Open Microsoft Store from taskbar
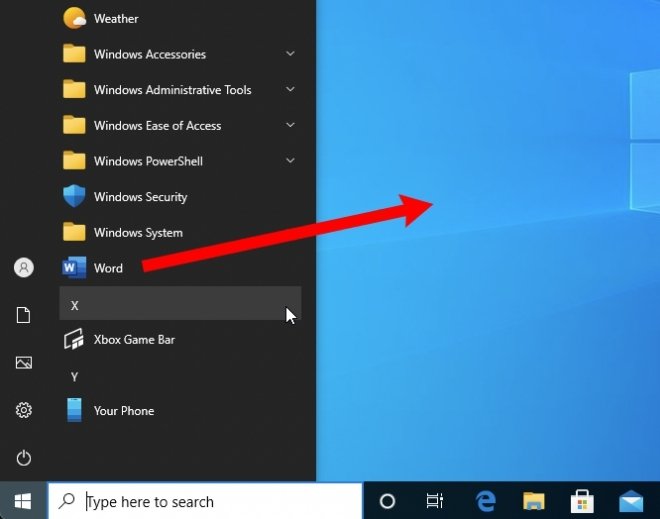Screen dimensions: 660x519 coord(582,501)
